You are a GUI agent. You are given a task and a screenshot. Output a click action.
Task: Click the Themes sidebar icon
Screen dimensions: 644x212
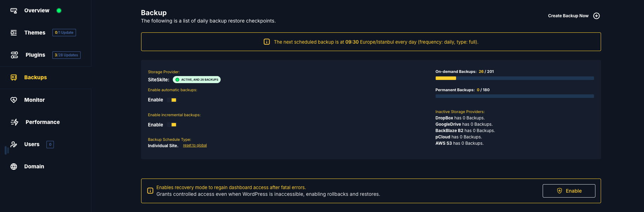click(14, 33)
